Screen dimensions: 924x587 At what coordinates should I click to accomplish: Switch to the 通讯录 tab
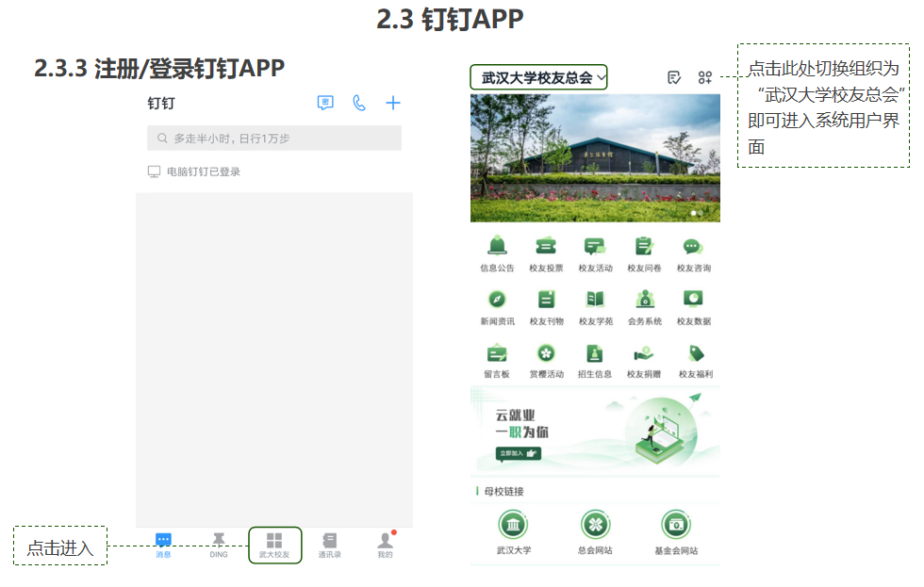point(329,546)
